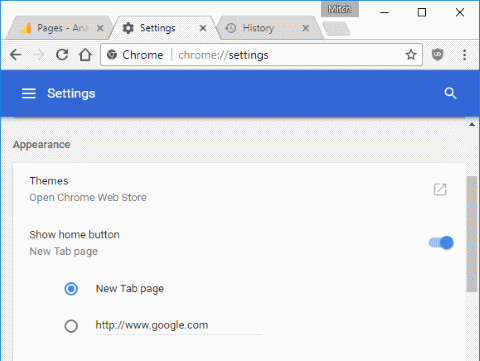Click the Open Chrome Web Store text
The image size is (480, 361).
click(88, 197)
